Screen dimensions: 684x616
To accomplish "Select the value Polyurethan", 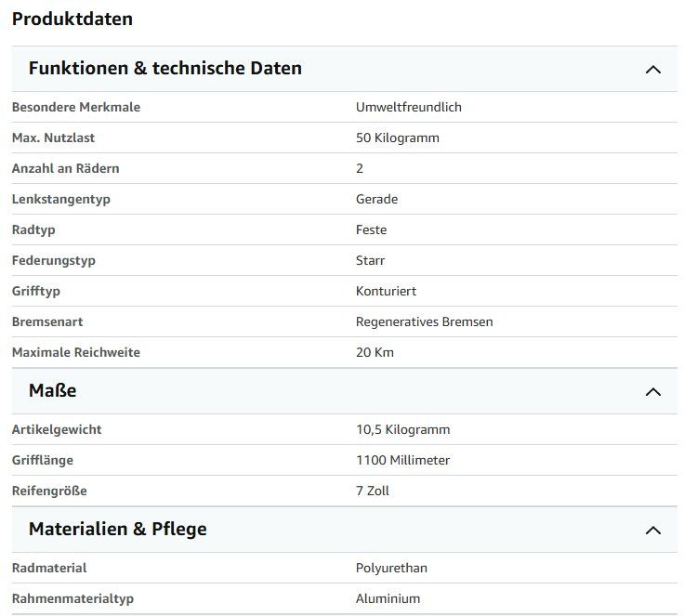I will (x=392, y=568).
